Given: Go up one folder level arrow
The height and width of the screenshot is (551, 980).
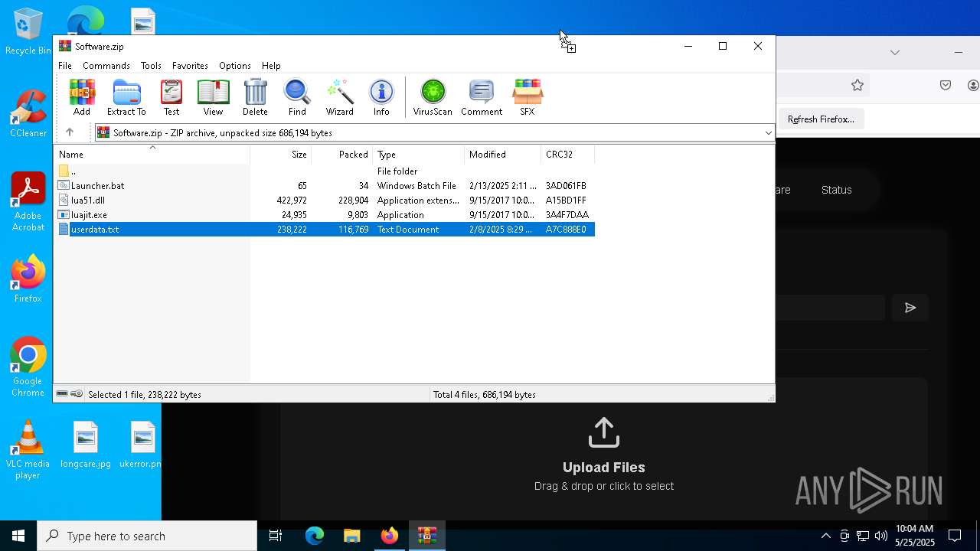Looking at the screenshot, I should point(70,132).
